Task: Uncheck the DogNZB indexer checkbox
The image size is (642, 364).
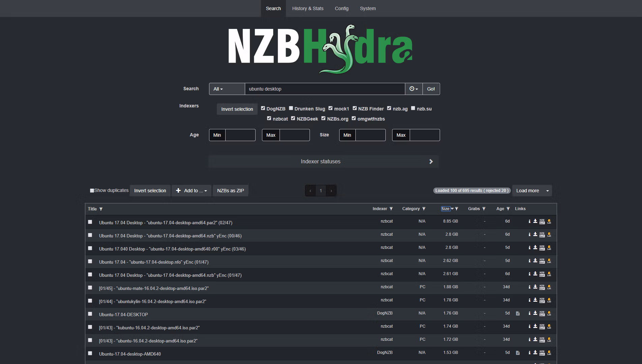Action: (263, 108)
